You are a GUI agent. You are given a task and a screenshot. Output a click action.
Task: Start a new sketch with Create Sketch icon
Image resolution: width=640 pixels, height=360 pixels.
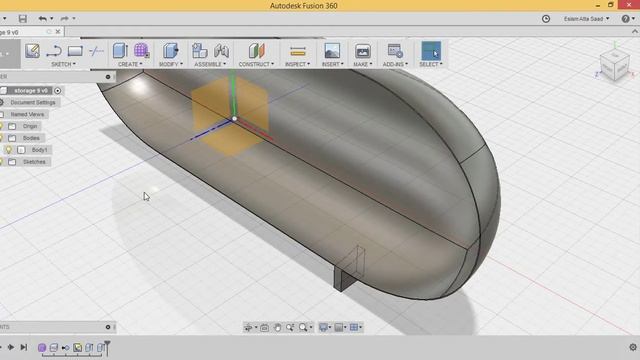coord(32,51)
